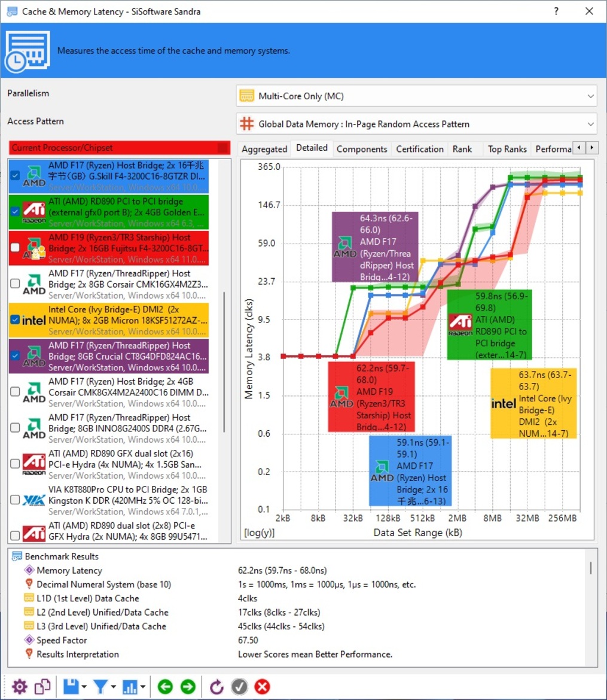Open the Components tab
This screenshot has width=607, height=700.
(362, 149)
